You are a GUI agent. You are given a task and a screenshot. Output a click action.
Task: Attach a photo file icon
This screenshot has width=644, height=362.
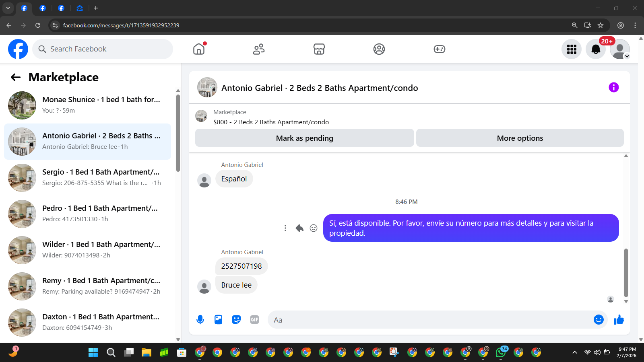(218, 320)
